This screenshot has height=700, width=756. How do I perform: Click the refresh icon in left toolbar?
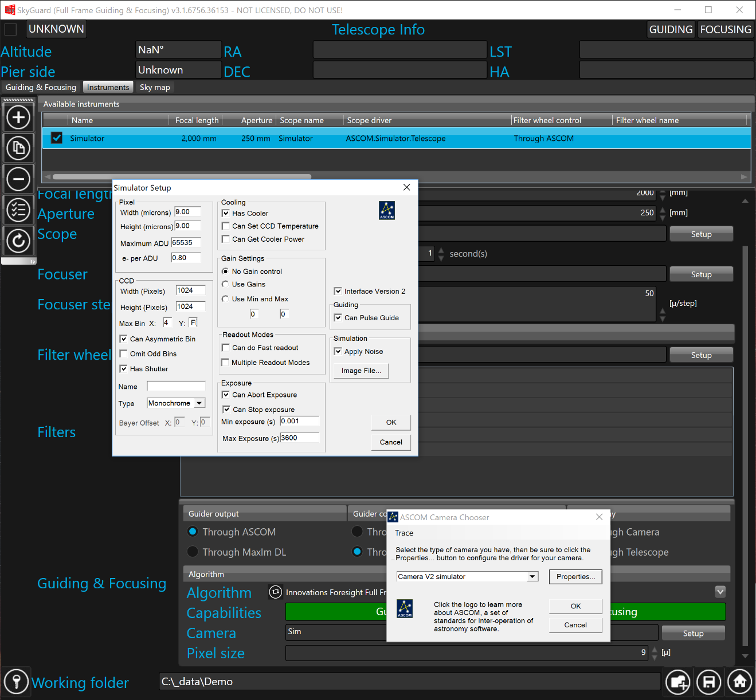[x=18, y=241]
